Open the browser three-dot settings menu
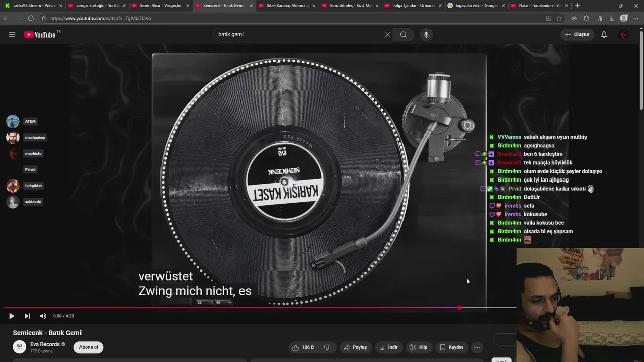The image size is (644, 362). click(636, 18)
